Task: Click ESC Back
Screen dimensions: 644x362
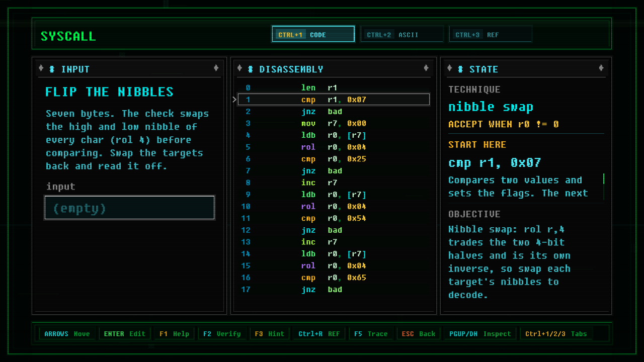Action: pyautogui.click(x=419, y=334)
